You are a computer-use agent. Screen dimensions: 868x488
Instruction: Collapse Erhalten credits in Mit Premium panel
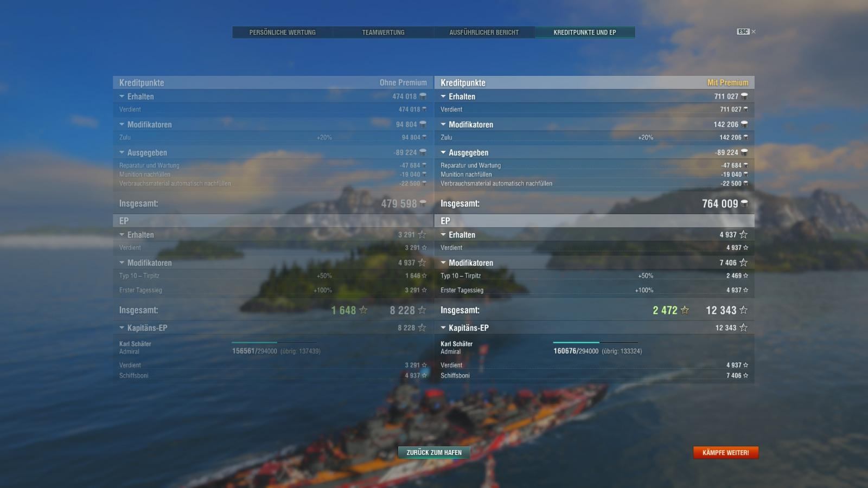click(x=443, y=97)
